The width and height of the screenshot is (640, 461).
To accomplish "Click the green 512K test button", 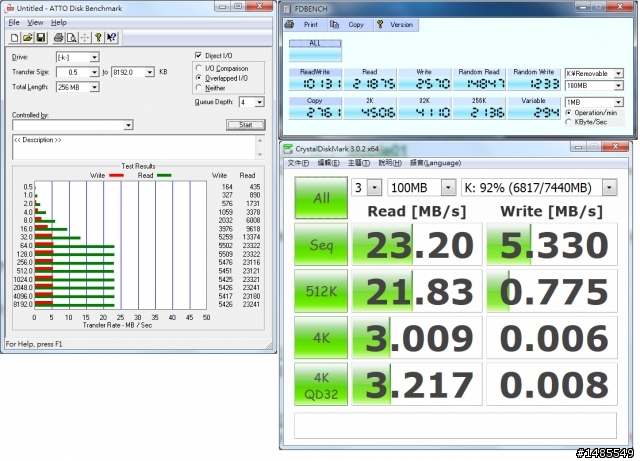I will [321, 291].
